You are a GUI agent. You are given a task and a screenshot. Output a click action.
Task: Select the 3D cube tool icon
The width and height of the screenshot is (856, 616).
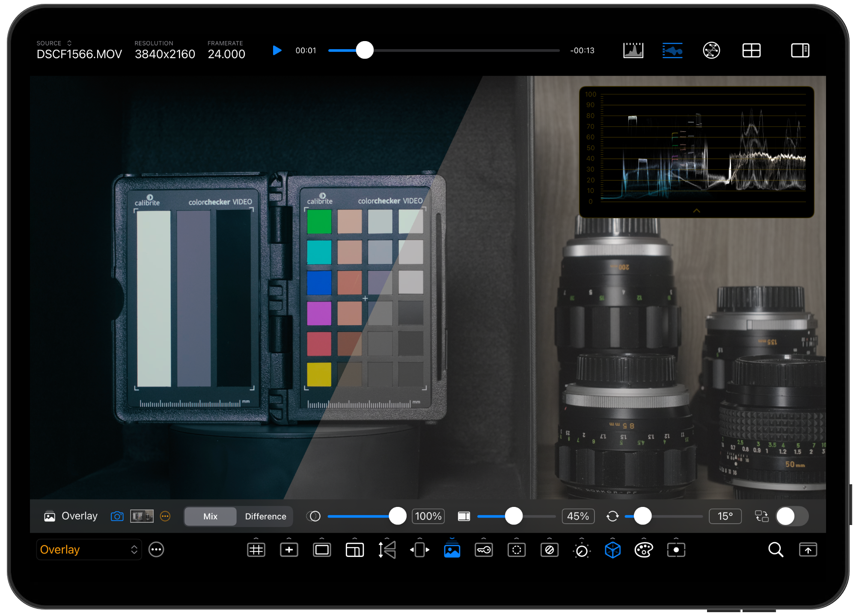pos(612,550)
